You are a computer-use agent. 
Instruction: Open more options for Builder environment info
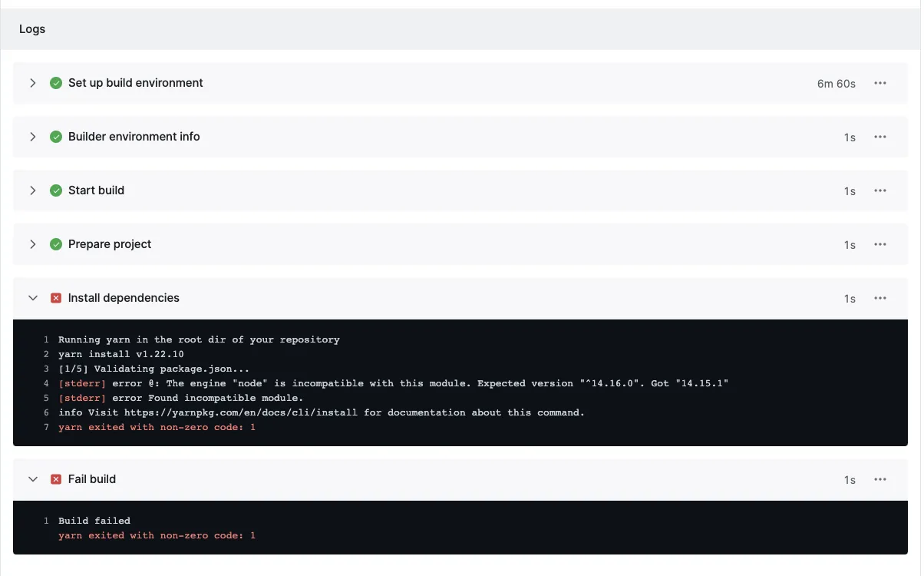pyautogui.click(x=880, y=137)
